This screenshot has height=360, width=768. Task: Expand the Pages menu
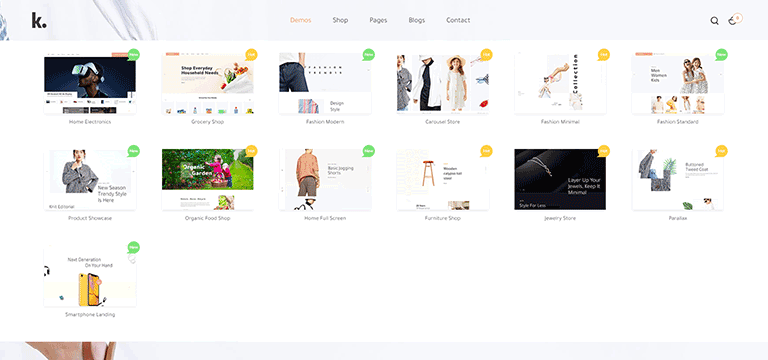click(378, 20)
